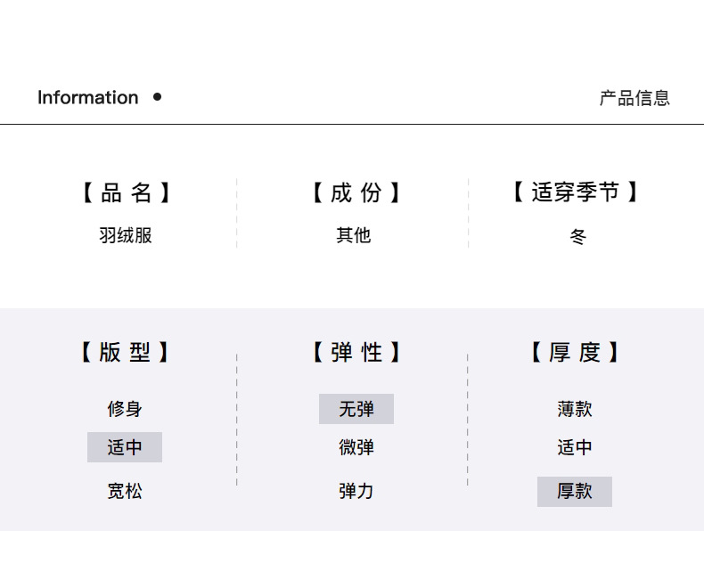Viewport: 704px width, 588px height.
Task: Click the Information heading text
Action: [87, 98]
